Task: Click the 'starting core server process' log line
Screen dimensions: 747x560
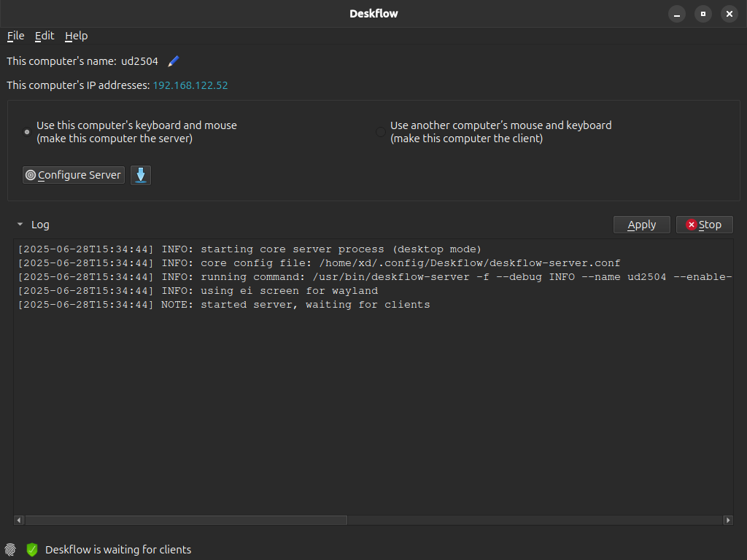Action: point(249,249)
